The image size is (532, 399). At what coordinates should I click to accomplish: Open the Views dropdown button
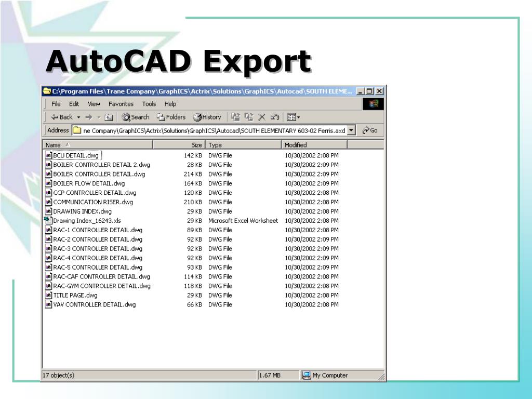coord(293,117)
